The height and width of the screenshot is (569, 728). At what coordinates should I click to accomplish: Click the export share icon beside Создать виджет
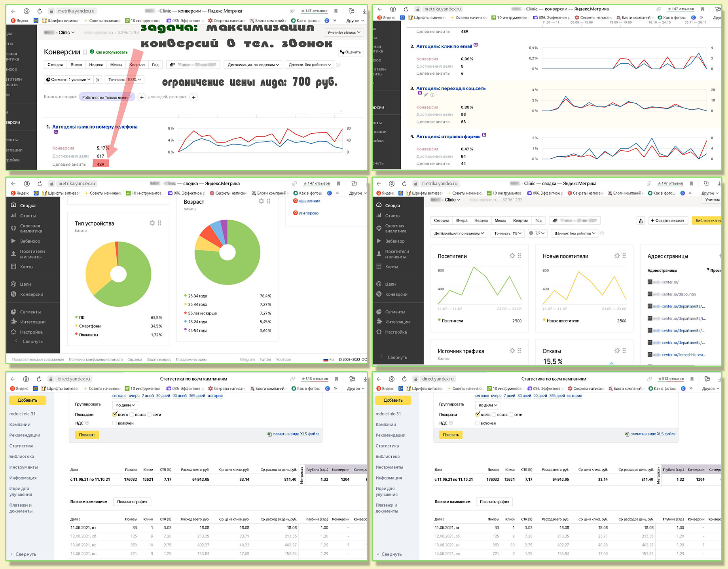pyautogui.click(x=641, y=220)
